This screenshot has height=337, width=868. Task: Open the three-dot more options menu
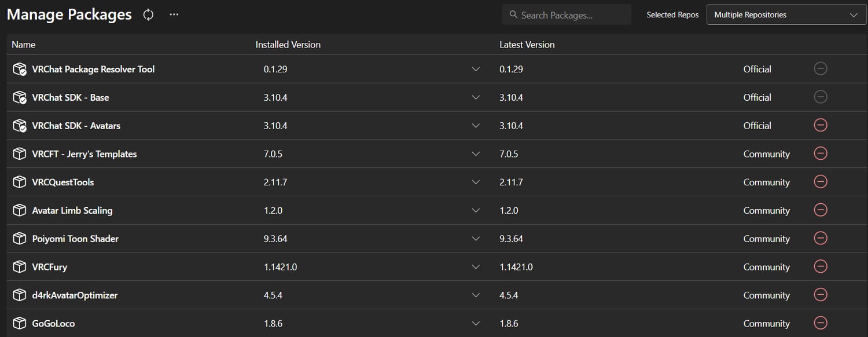[x=174, y=14]
